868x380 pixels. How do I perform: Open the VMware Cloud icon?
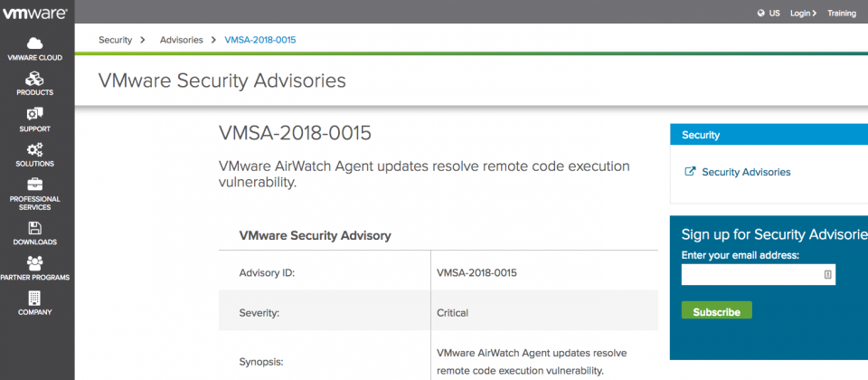pos(35,43)
